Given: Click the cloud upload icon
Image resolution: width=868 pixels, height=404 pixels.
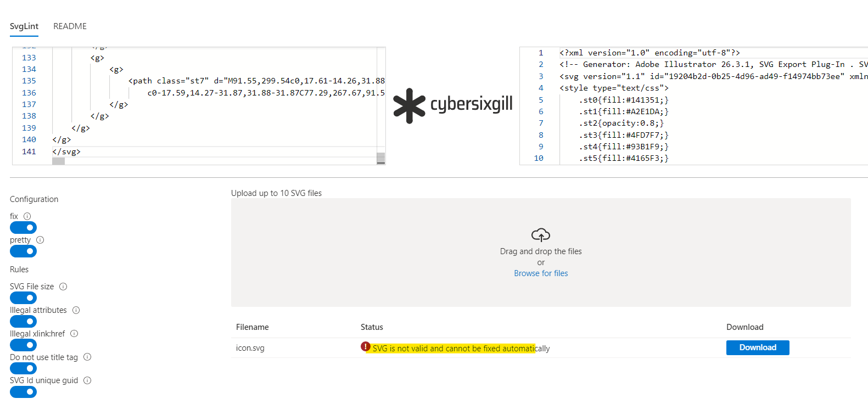Looking at the screenshot, I should 541,235.
